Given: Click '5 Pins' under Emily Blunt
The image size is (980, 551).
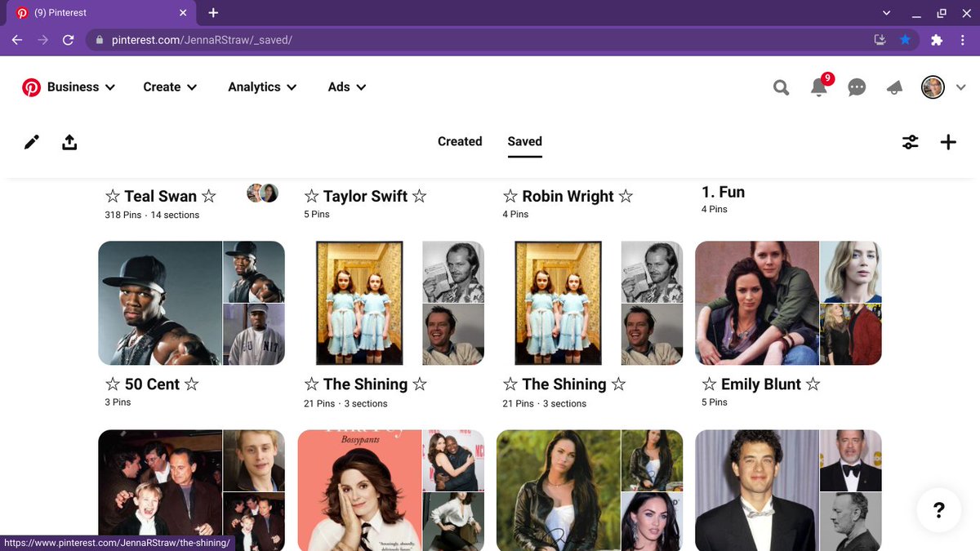Looking at the screenshot, I should [714, 402].
